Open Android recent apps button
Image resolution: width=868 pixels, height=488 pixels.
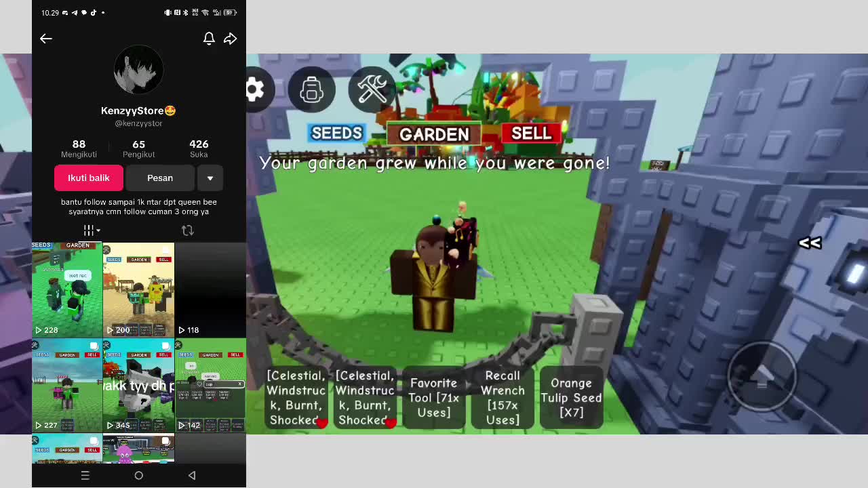pos(85,476)
